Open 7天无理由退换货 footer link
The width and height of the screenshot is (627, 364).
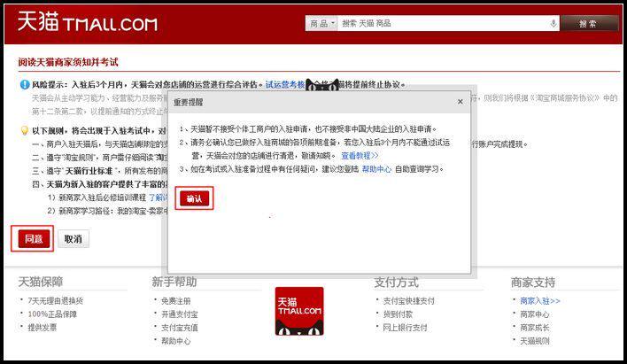(55, 301)
